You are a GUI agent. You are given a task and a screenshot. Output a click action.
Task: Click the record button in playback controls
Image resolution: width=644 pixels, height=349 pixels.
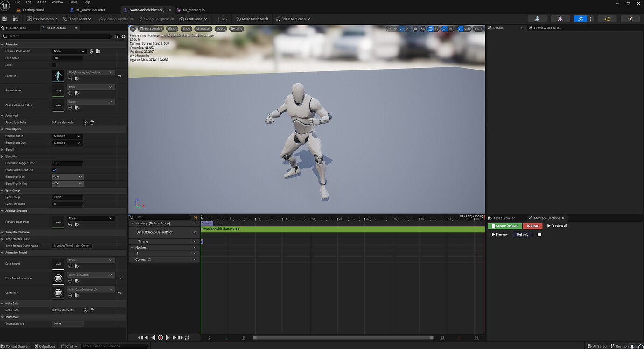(x=161, y=337)
